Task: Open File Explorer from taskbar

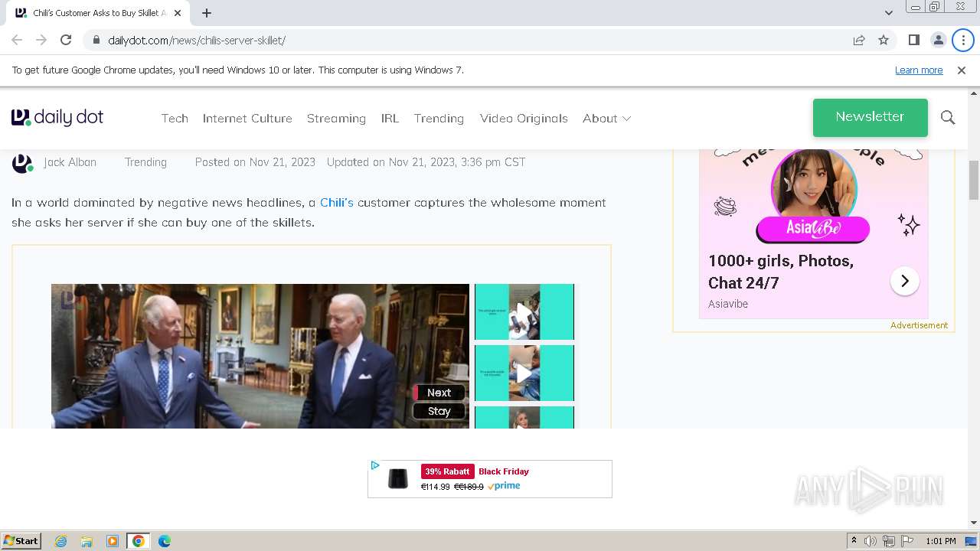Action: (87, 541)
